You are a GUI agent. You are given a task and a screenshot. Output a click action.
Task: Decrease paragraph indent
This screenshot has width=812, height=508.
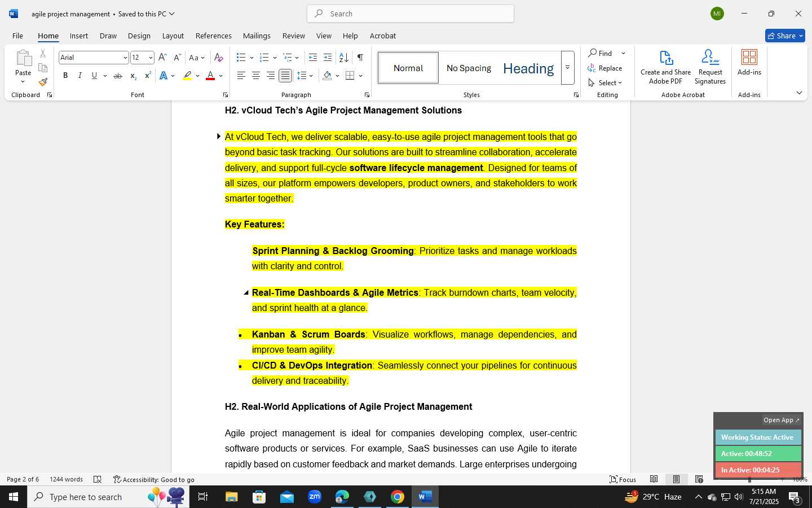coord(313,58)
